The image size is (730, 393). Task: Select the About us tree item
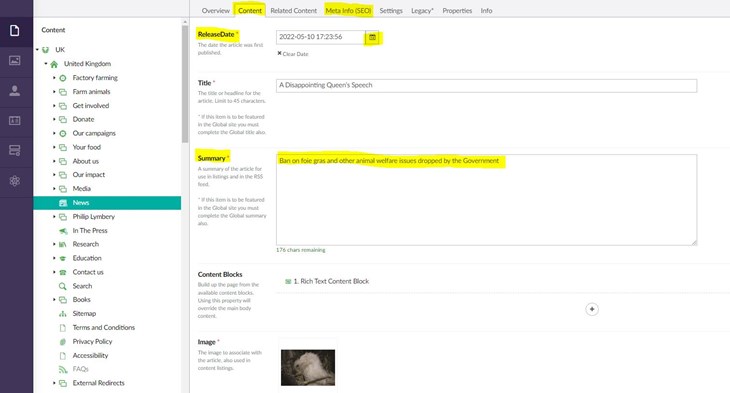(x=86, y=161)
